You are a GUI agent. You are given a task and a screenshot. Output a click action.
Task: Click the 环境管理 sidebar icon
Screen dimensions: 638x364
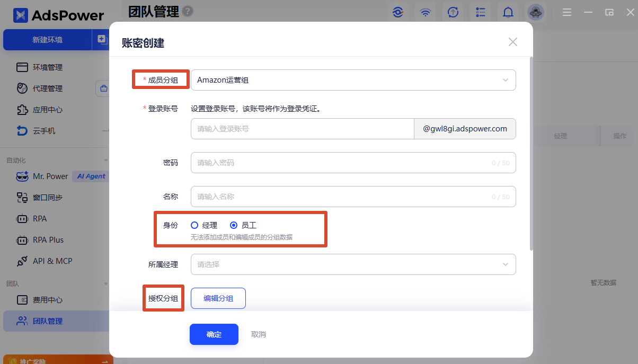[x=22, y=67]
